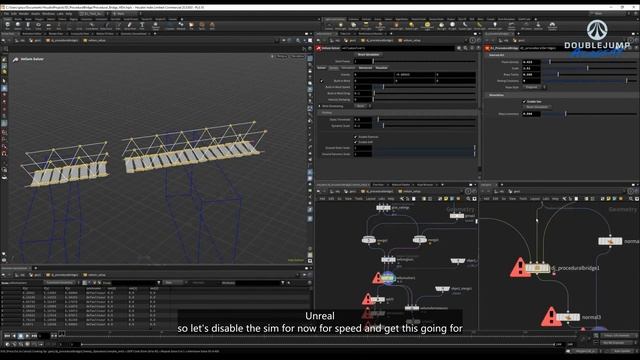This screenshot has height=360, width=640.
Task: Open main menu bar Labs menu
Action: click(60, 13)
